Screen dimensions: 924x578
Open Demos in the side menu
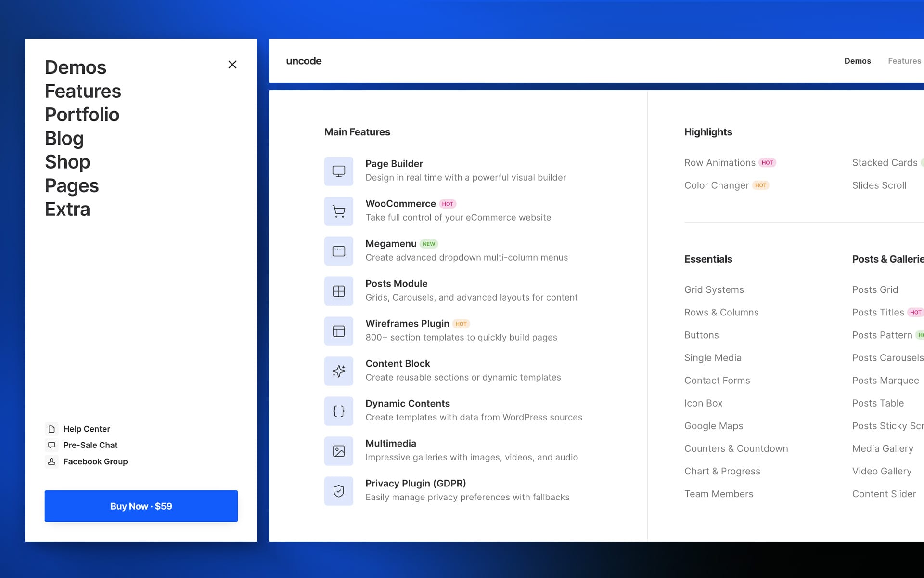pos(76,67)
